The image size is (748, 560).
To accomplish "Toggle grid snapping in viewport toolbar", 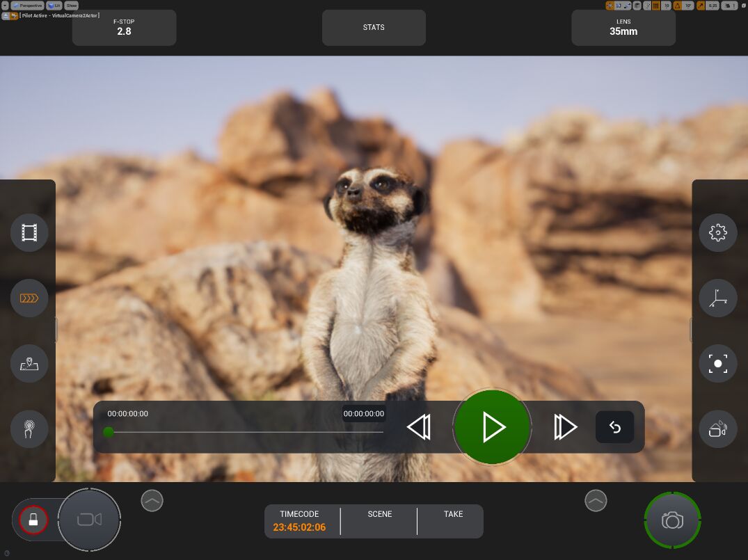I will pos(655,6).
